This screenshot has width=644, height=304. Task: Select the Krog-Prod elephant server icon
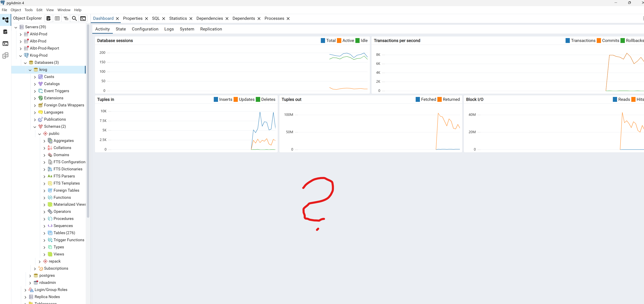click(x=26, y=55)
